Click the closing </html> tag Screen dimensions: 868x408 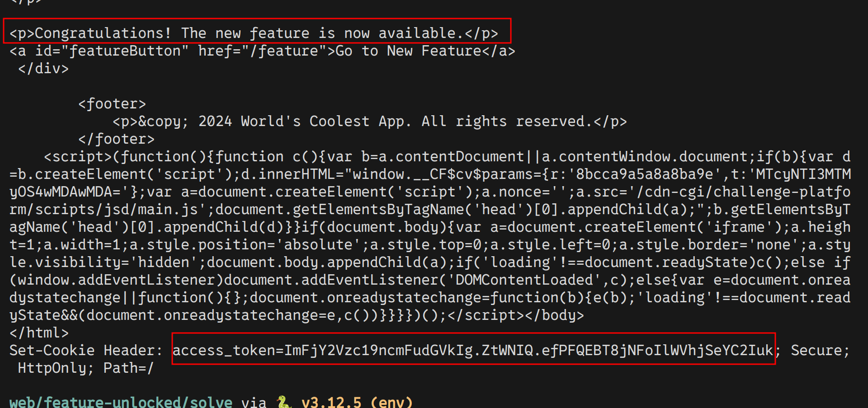pyautogui.click(x=39, y=333)
